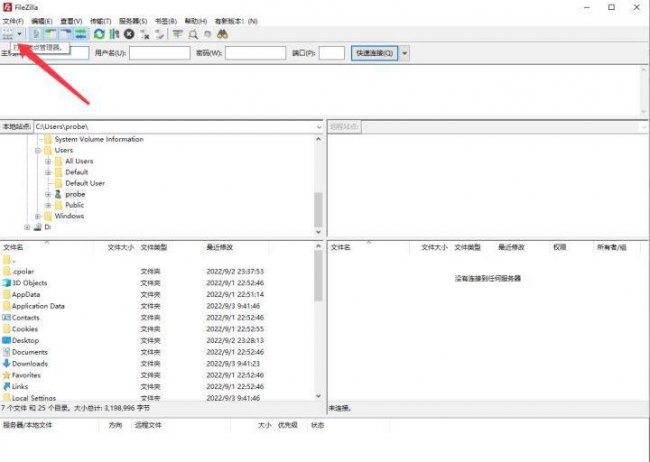Viewport: 650px width, 462px height.
Task: Toggle the local directory tree view
Action: [51, 34]
